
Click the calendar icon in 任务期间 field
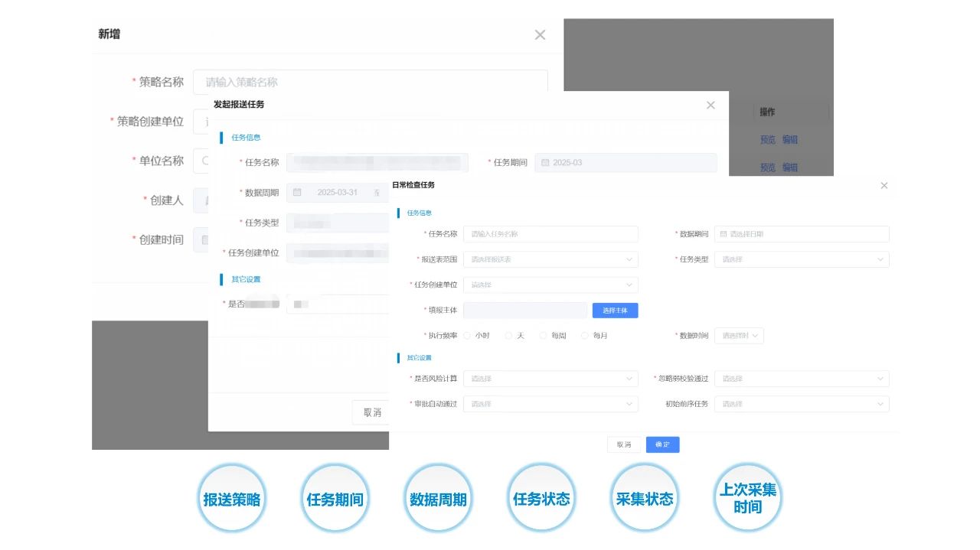click(x=545, y=163)
